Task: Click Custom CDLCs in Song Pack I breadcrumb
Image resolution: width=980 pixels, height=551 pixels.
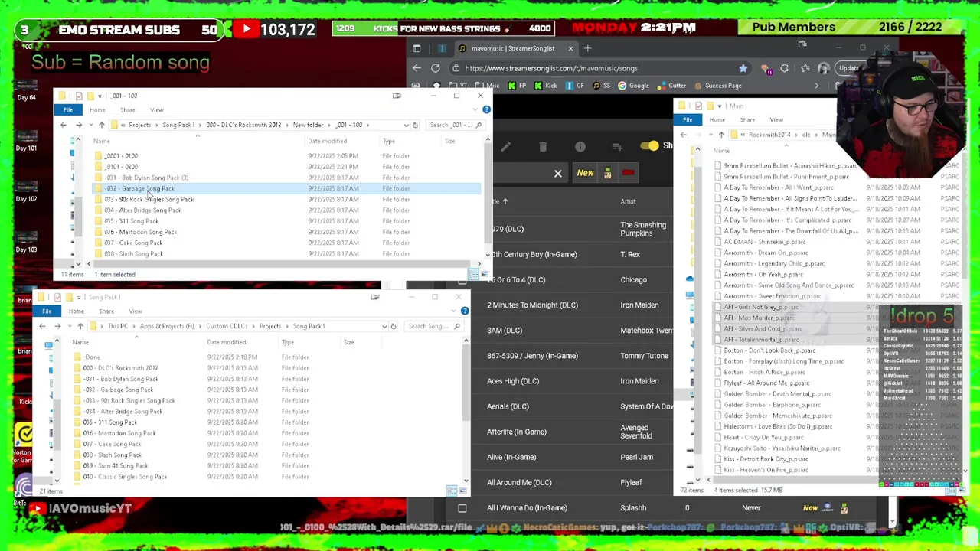Action: click(227, 326)
